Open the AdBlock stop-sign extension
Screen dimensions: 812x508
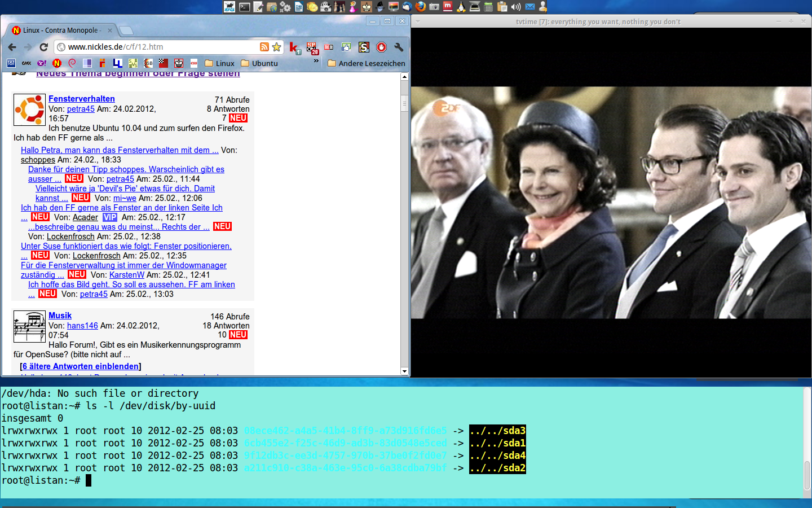(381, 47)
